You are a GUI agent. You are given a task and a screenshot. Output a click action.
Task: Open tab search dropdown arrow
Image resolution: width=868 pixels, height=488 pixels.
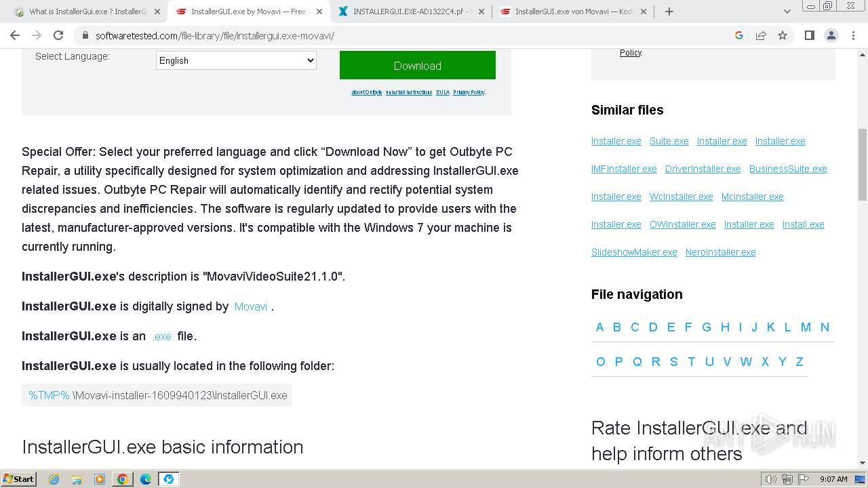click(787, 12)
